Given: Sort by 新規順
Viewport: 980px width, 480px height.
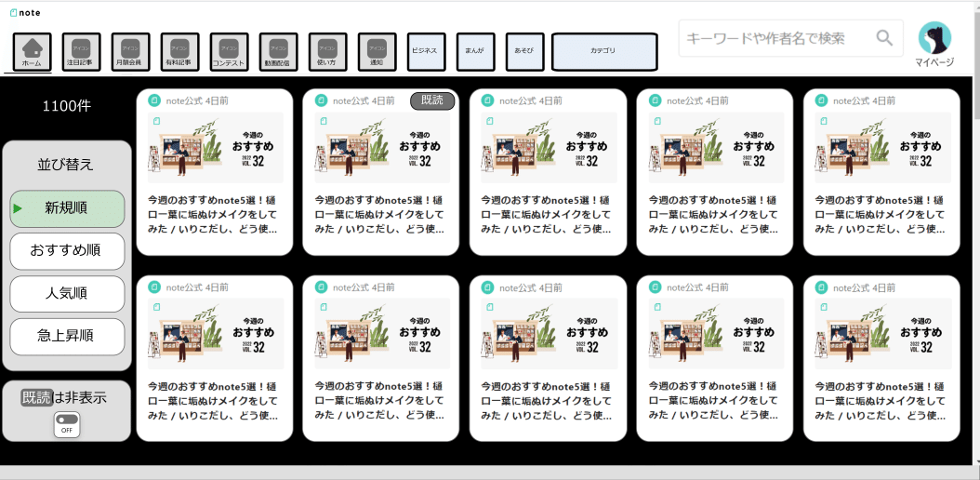Looking at the screenshot, I should (x=68, y=208).
